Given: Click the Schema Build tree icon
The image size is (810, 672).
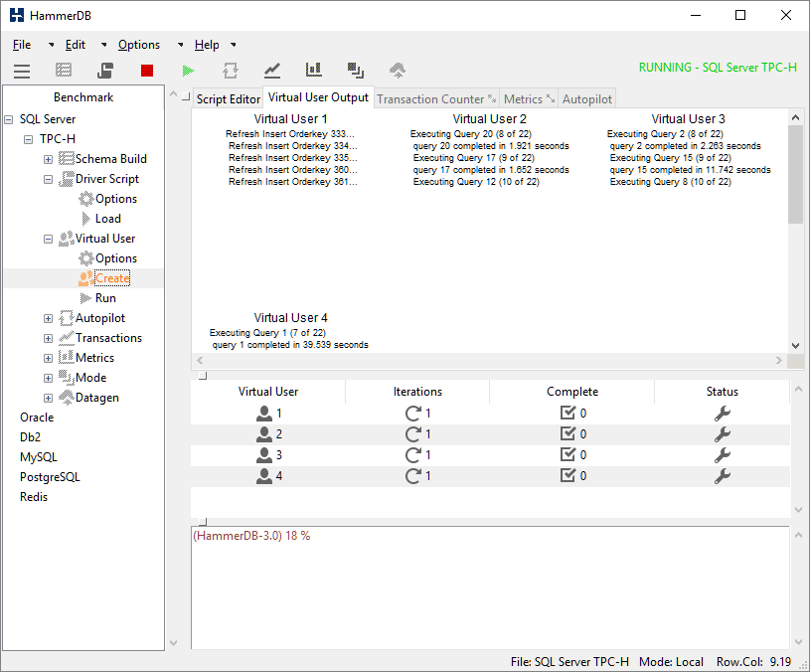Looking at the screenshot, I should coord(67,159).
